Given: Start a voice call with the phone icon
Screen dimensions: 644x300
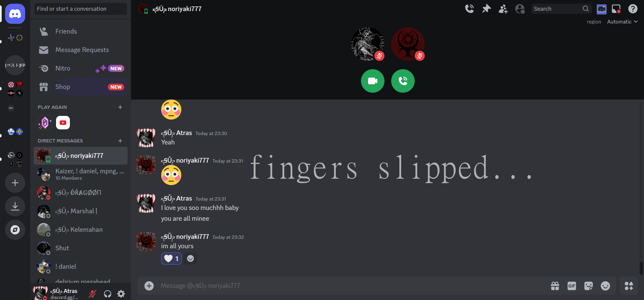Looking at the screenshot, I should [x=469, y=9].
